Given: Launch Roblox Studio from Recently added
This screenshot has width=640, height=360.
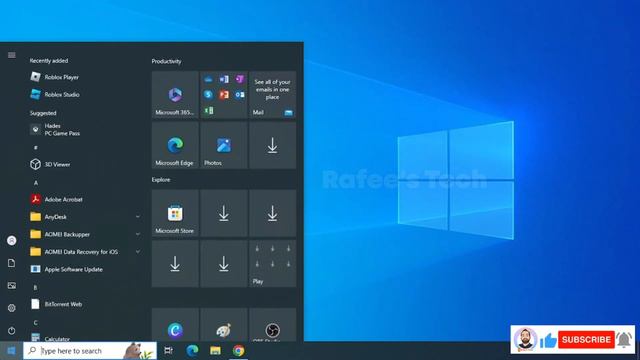Looking at the screenshot, I should [x=86, y=94].
